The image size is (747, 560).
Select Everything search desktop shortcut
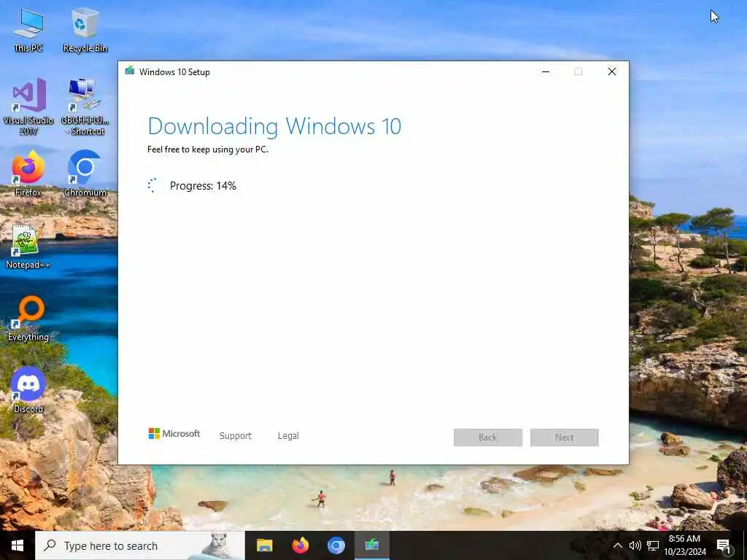28,319
